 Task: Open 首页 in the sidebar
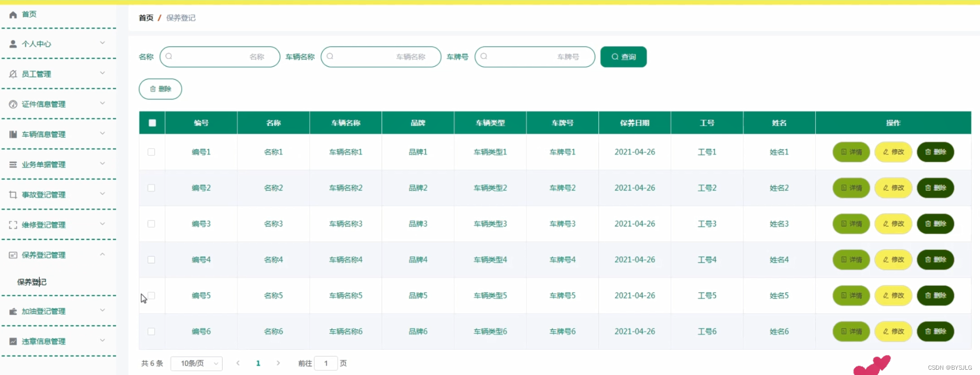pos(29,15)
